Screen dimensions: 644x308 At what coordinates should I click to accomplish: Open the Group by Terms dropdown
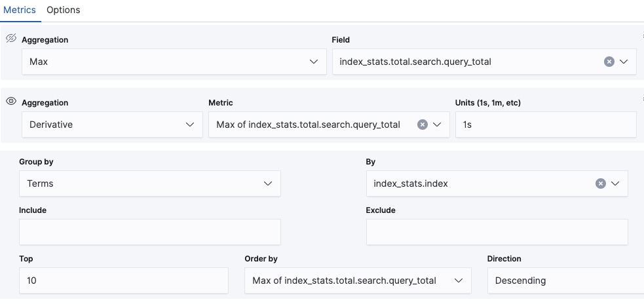(149, 183)
